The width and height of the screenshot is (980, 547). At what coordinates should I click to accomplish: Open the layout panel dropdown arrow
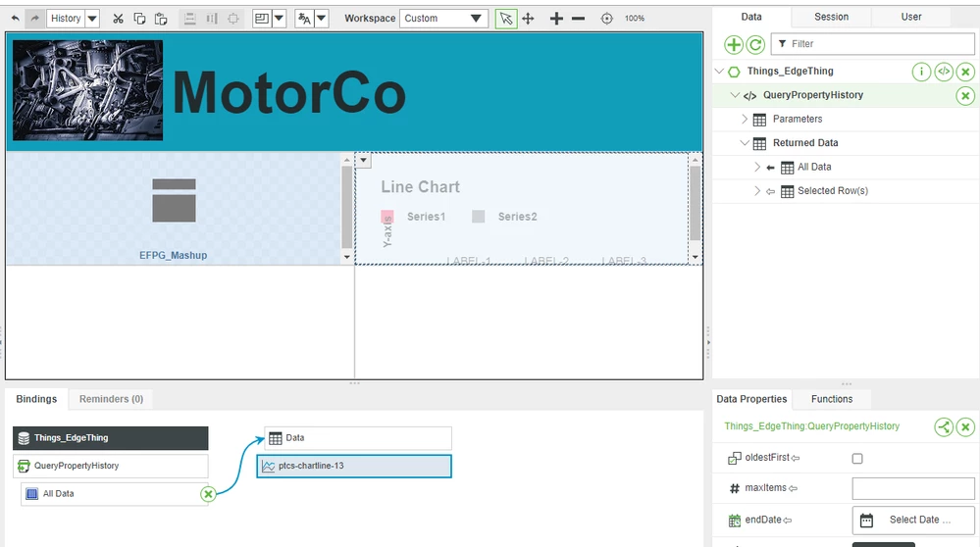point(279,18)
